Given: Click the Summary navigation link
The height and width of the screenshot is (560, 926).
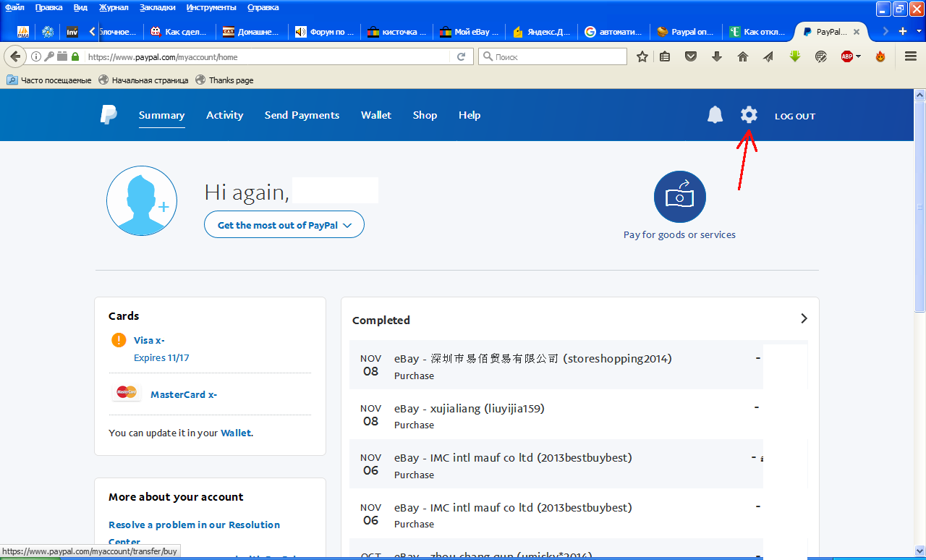Looking at the screenshot, I should click(161, 115).
